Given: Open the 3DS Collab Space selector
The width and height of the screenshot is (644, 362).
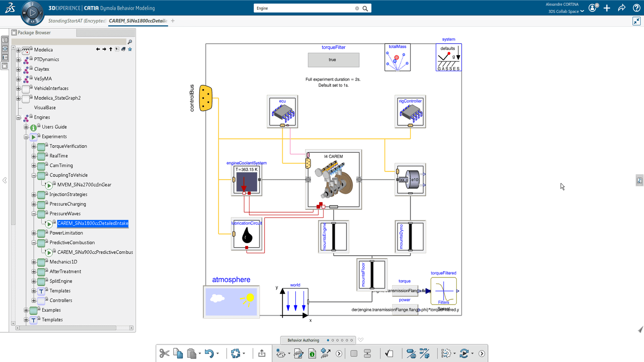Looking at the screenshot, I should click(566, 11).
